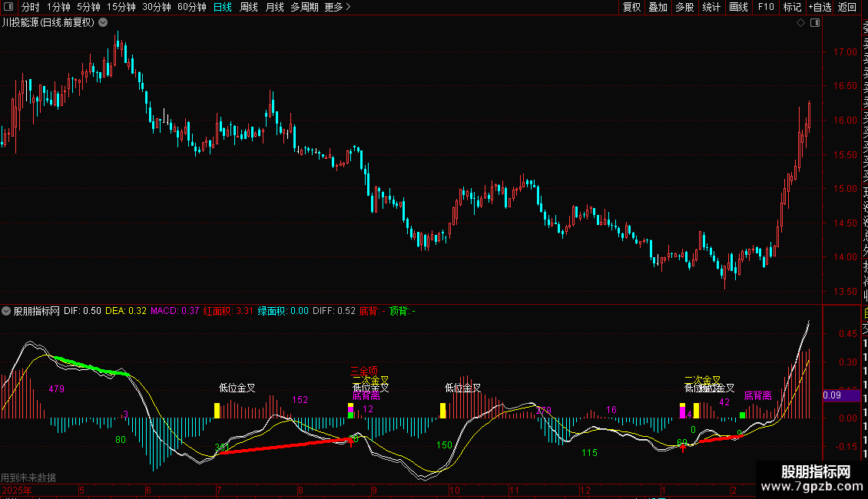The image size is (868, 499).
Task: Activate the 画线 drawing tool
Action: pos(738,7)
